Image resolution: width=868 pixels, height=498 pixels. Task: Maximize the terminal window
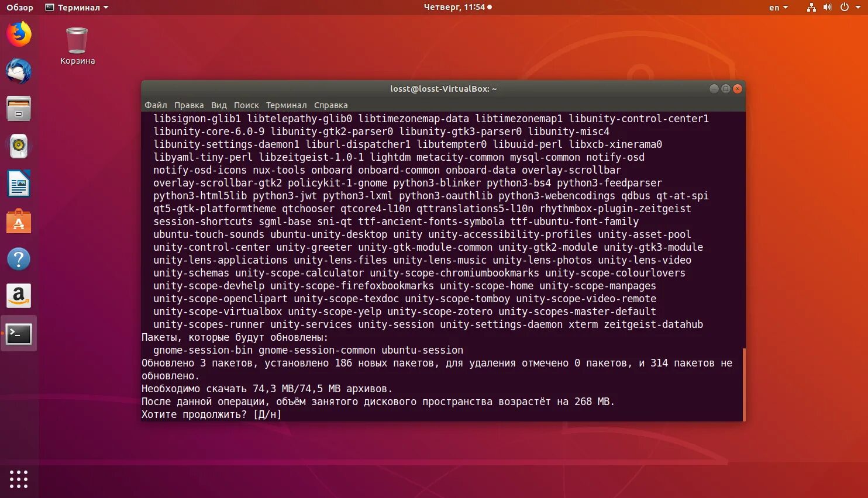click(725, 89)
